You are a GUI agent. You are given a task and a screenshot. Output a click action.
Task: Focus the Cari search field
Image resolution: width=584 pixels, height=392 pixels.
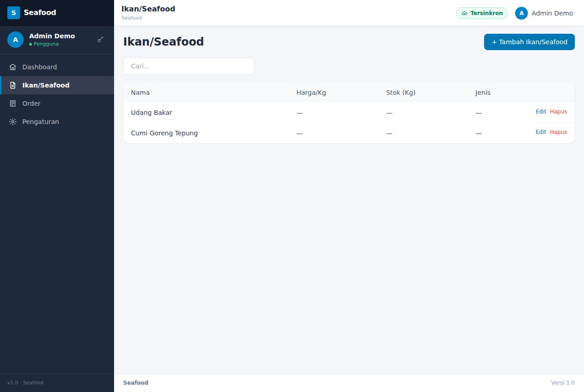click(x=189, y=66)
